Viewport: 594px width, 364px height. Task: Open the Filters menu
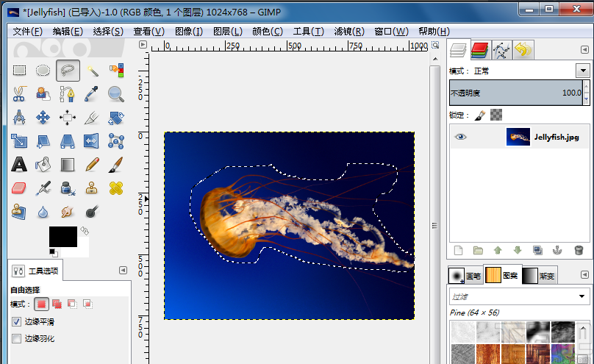pos(349,32)
